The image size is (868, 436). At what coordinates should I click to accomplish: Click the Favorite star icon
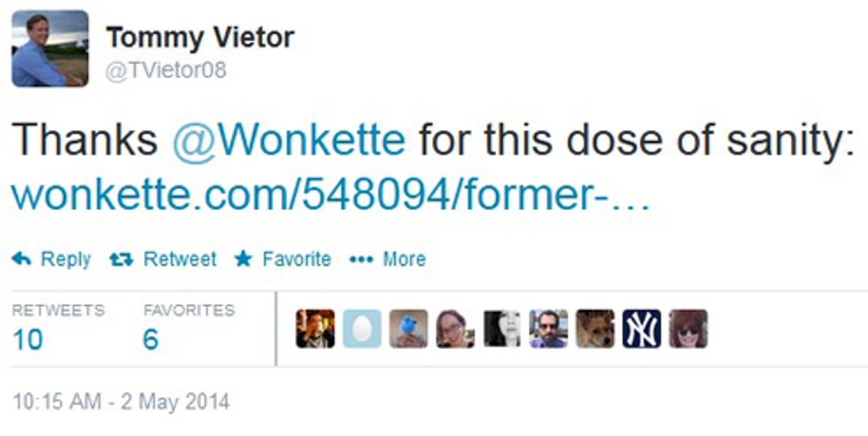tap(243, 259)
